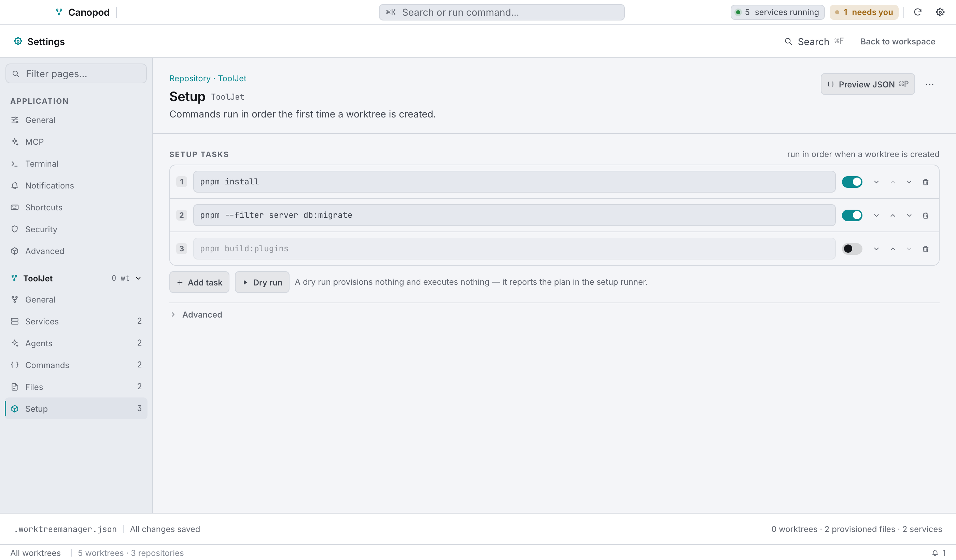Screen dimensions: 956x560
Task: Click the Repository · ToolJet breadcrumb
Action: (x=208, y=78)
